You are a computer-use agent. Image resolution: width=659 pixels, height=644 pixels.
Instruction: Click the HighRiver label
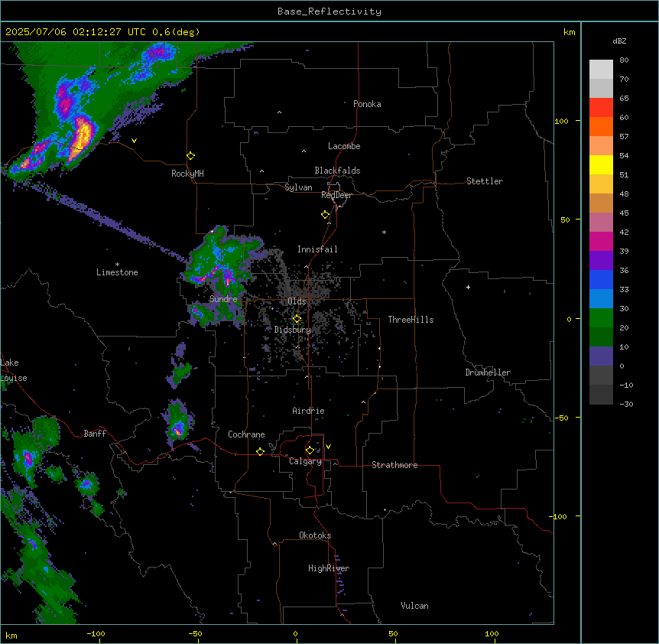click(x=329, y=568)
